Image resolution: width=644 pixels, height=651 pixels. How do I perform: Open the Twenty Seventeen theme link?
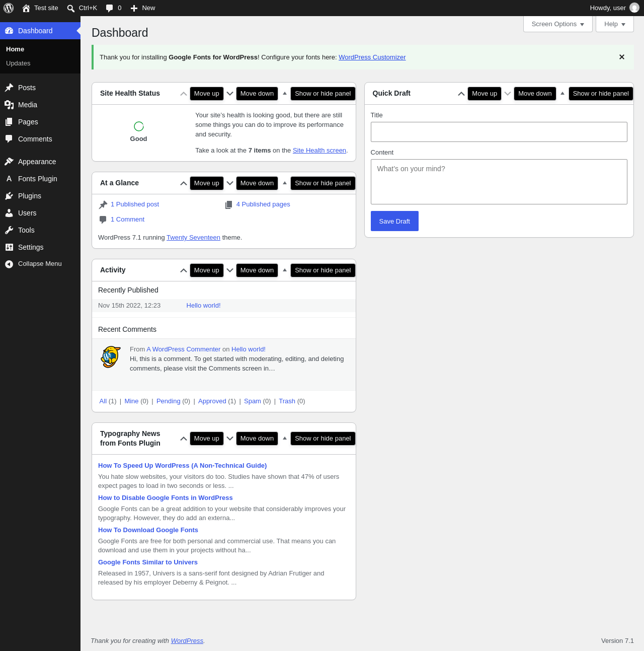point(193,238)
